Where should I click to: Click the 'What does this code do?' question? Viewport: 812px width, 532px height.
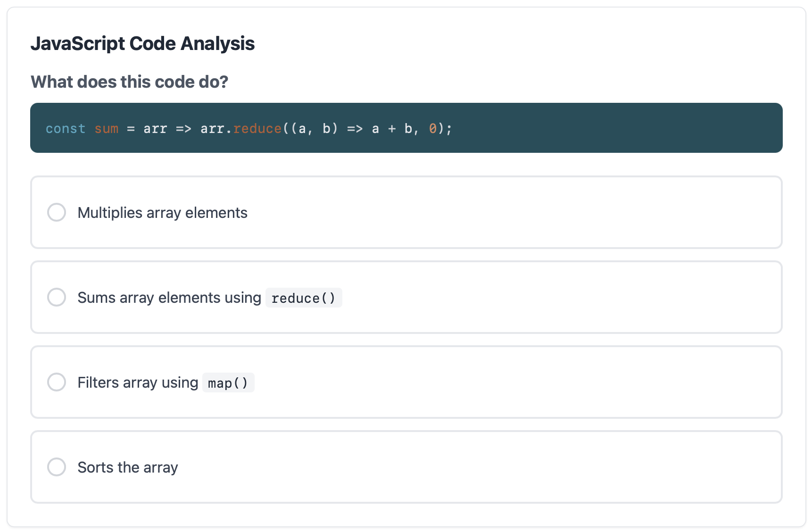click(129, 82)
